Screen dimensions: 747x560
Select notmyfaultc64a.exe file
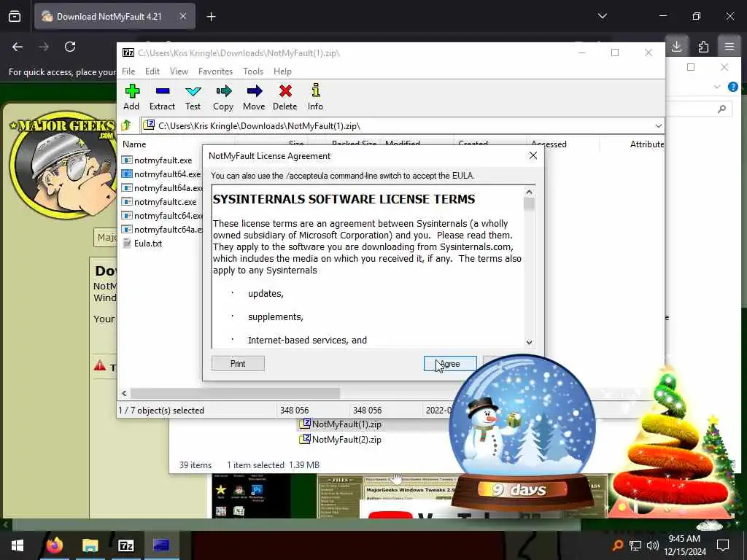tap(162, 230)
